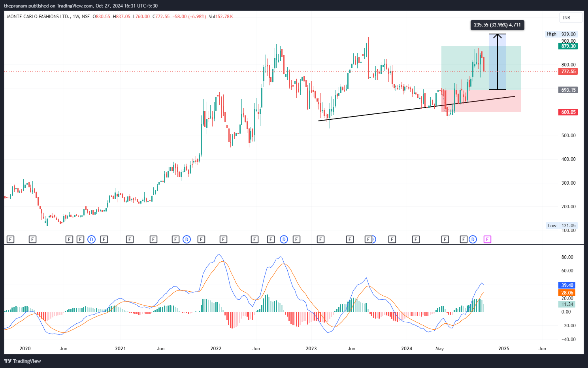
Task: Select the measurement tooltip 235.55 (33.96%) 4,711
Action: (x=497, y=25)
